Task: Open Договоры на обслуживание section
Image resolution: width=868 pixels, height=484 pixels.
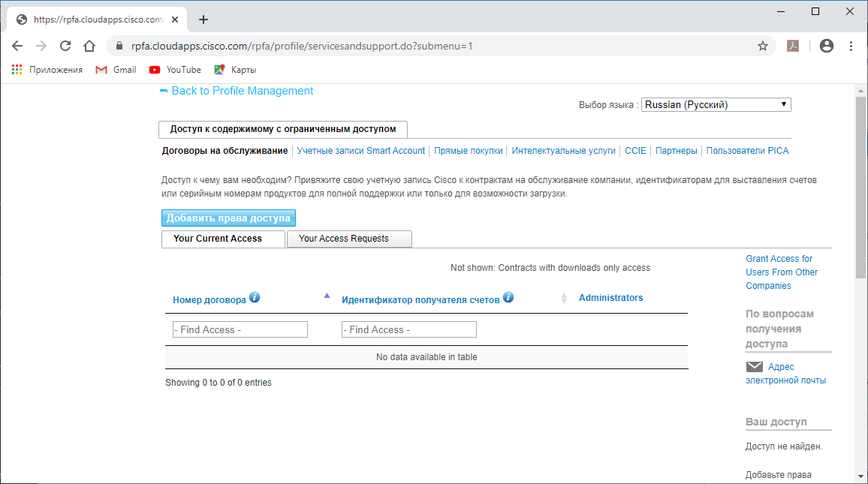Action: 225,151
